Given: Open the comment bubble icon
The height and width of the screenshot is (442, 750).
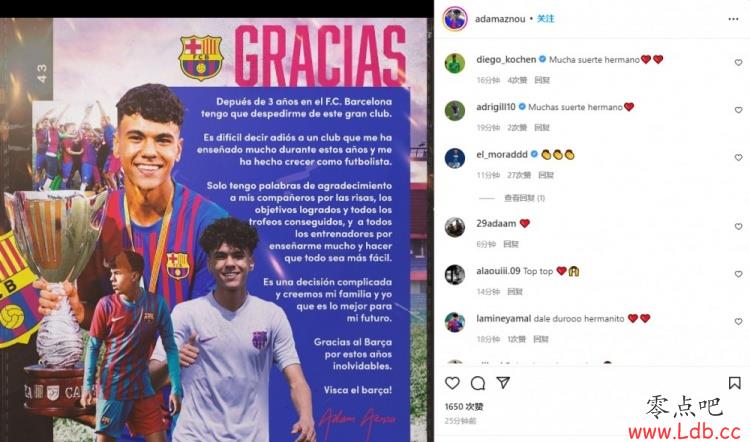Looking at the screenshot, I should point(477,383).
